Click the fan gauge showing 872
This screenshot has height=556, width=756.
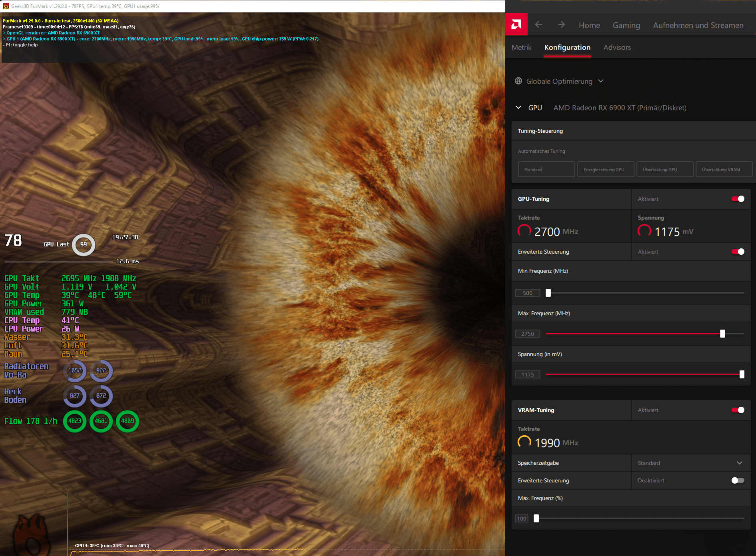click(101, 396)
